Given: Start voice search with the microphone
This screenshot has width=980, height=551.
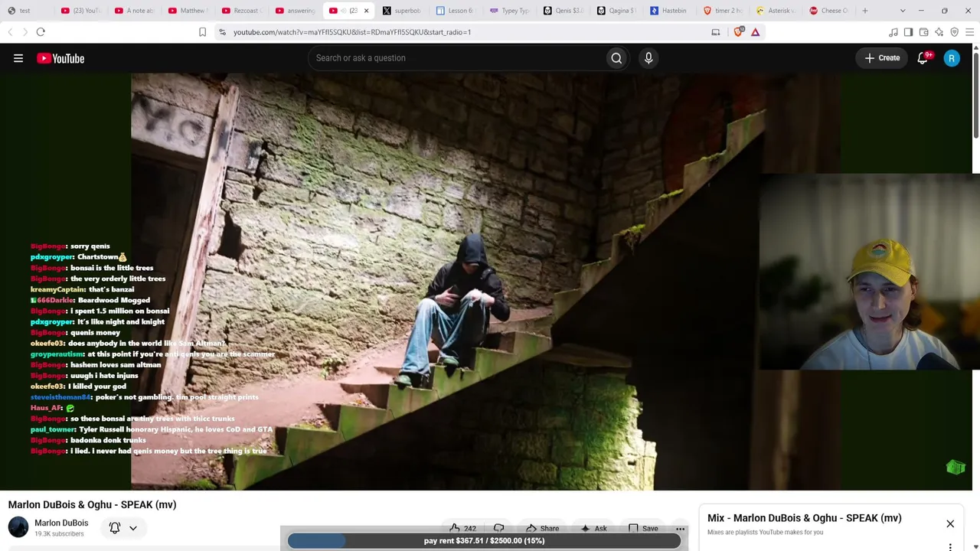Looking at the screenshot, I should coord(648,58).
